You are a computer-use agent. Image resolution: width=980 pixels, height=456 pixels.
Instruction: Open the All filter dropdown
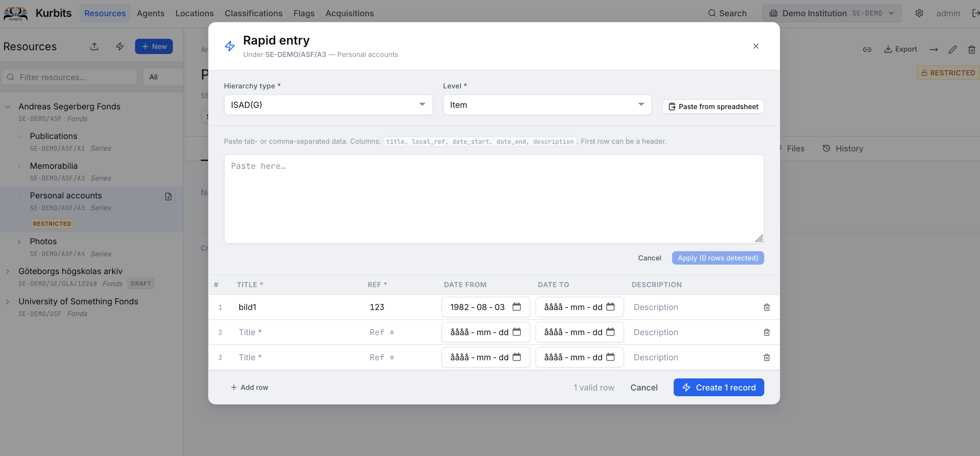163,77
